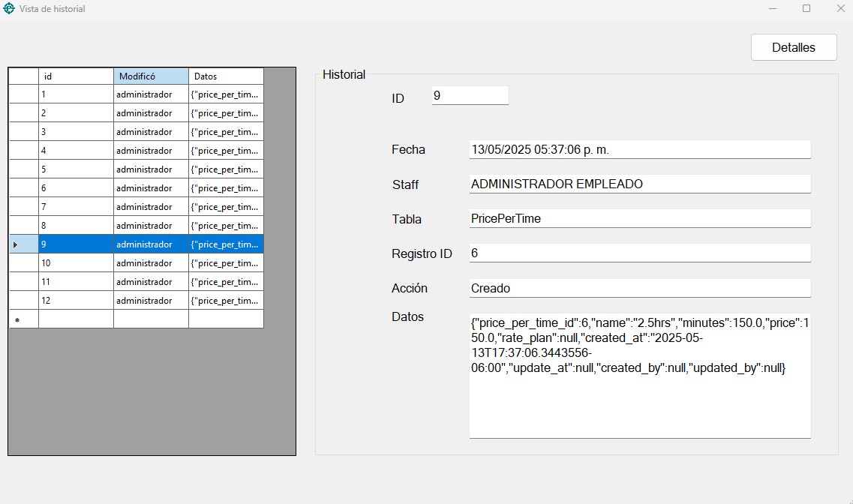Select row with id 1
The image size is (853, 504).
click(x=75, y=94)
